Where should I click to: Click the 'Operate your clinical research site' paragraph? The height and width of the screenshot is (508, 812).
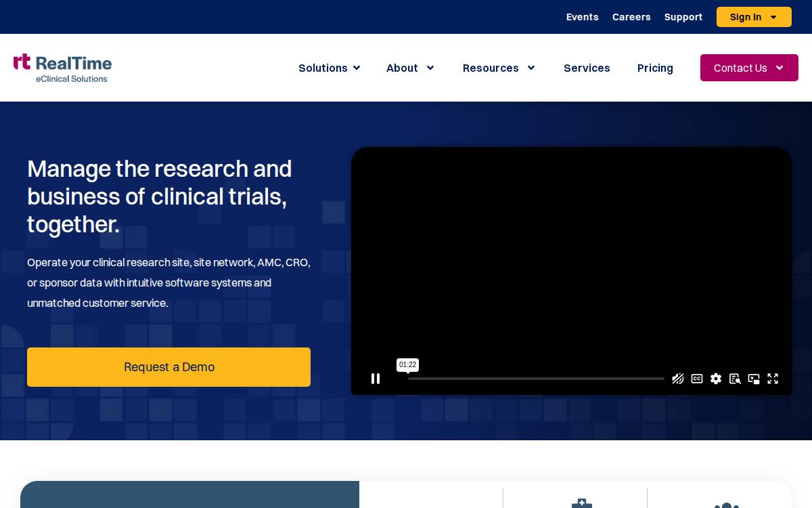click(x=169, y=282)
